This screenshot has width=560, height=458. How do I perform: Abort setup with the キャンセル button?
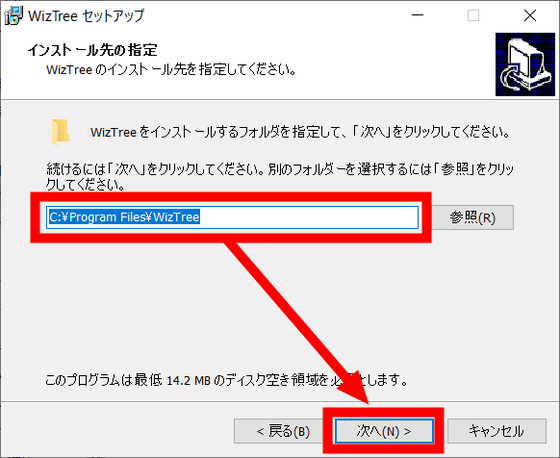click(497, 431)
